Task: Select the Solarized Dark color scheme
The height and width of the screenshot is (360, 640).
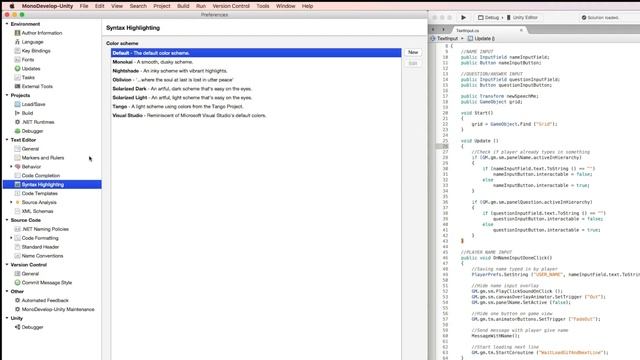Action: pos(256,89)
